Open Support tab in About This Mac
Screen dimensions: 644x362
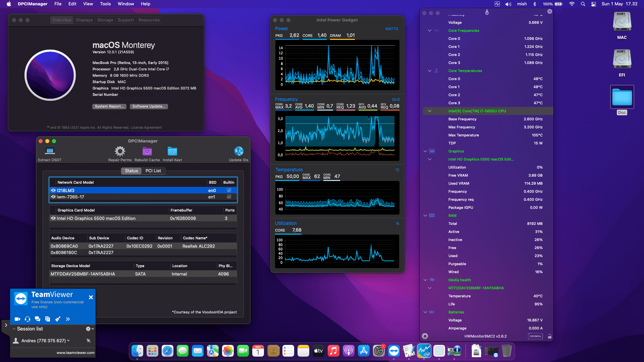pos(126,20)
